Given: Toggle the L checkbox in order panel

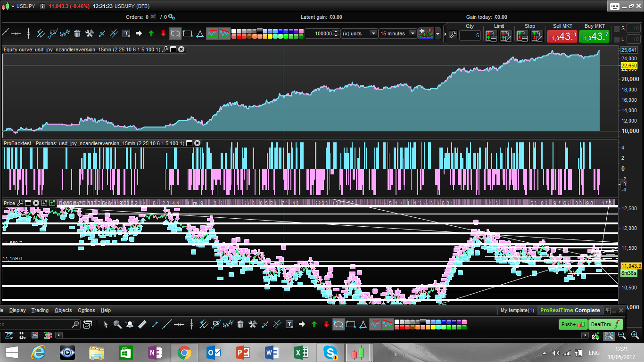Looking at the screenshot, I should (616, 39).
